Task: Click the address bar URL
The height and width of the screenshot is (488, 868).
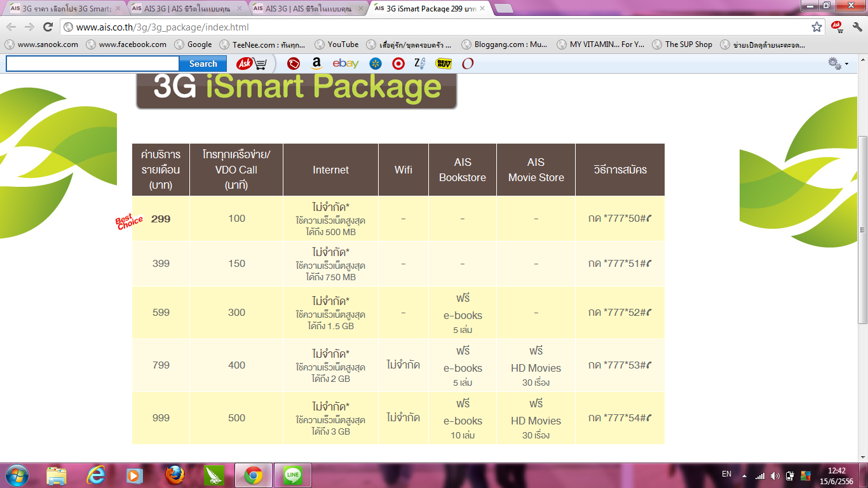Action: [x=163, y=27]
